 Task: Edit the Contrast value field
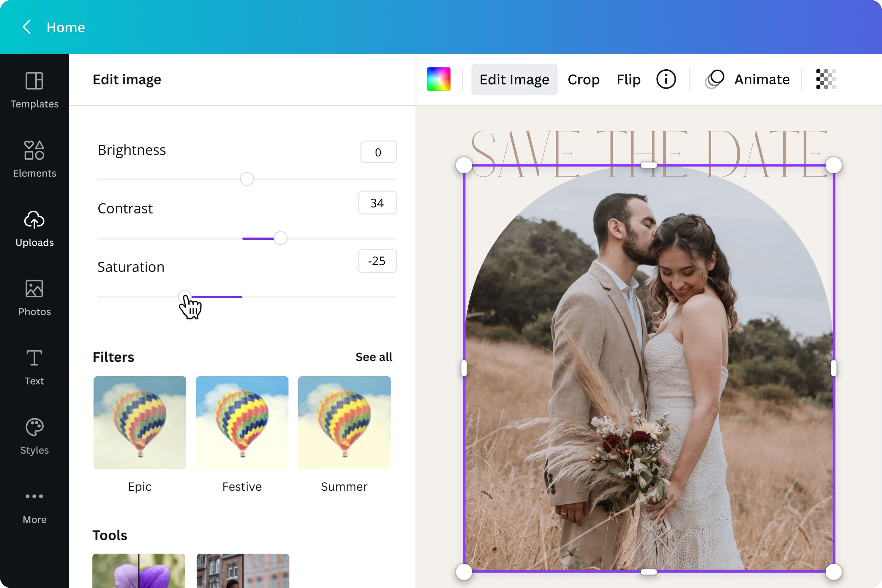point(377,203)
